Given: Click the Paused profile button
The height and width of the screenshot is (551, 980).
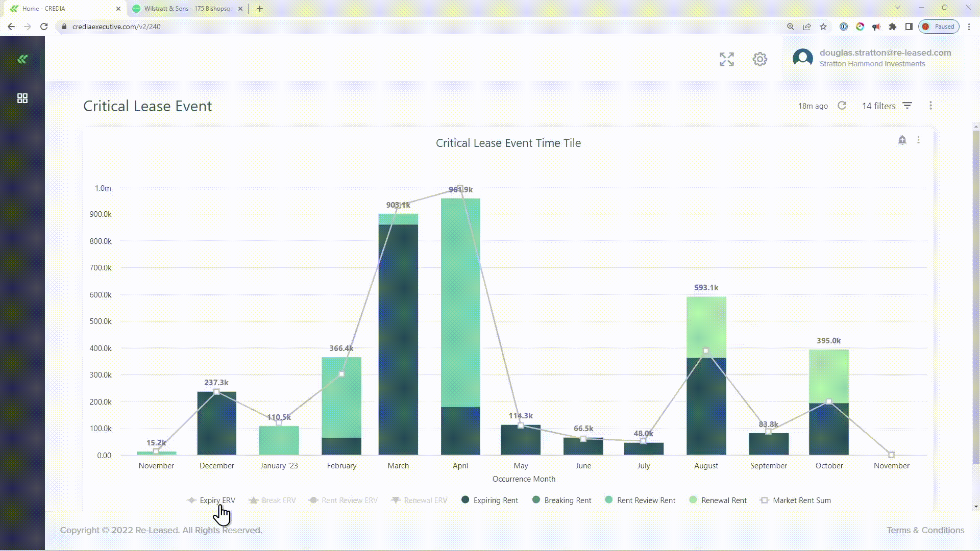Looking at the screenshot, I should pos(939,27).
